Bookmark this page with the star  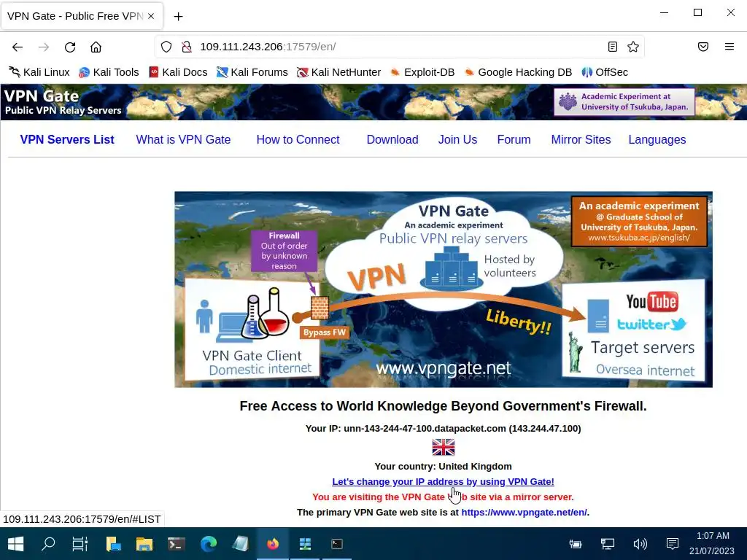coord(633,47)
